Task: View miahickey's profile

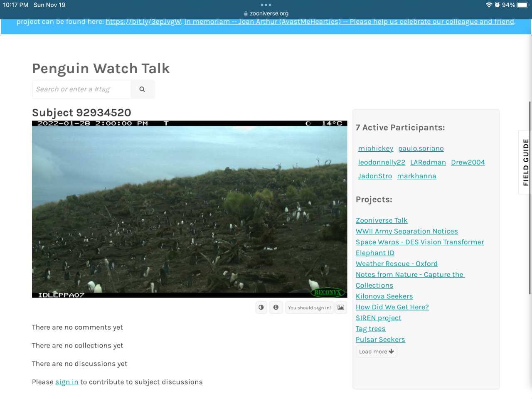Action: pos(376,148)
